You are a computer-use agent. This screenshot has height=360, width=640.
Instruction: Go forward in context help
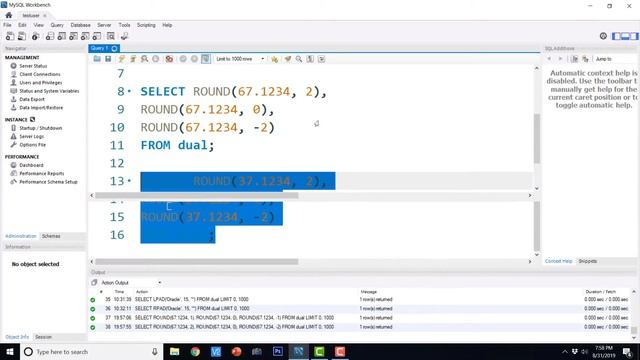point(560,59)
